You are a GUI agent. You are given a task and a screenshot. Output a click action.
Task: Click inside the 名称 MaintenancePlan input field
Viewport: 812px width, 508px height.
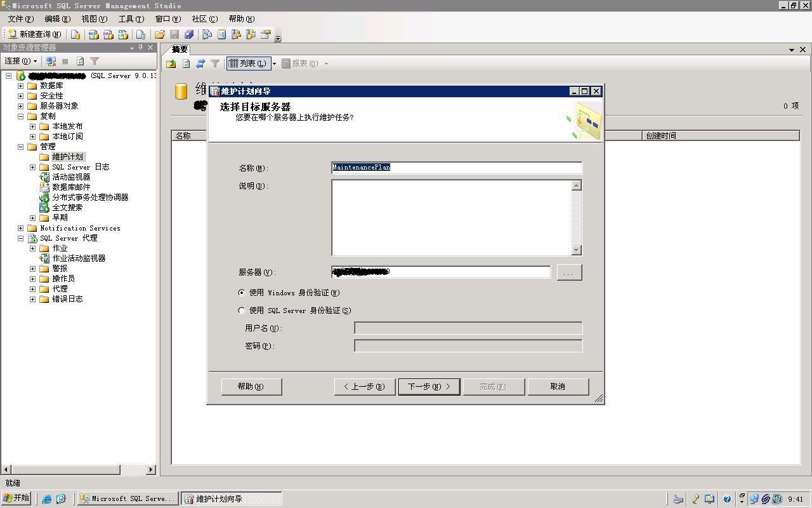tap(456, 168)
